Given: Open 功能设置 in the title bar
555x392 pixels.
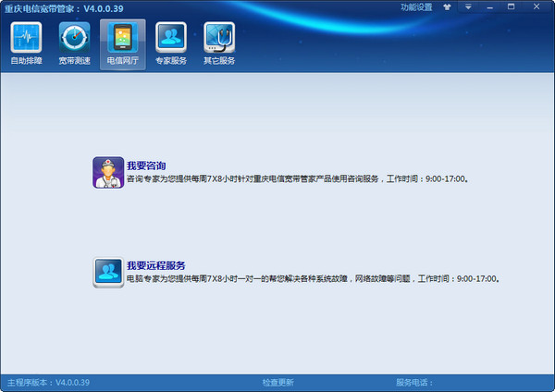Looking at the screenshot, I should click(415, 6).
